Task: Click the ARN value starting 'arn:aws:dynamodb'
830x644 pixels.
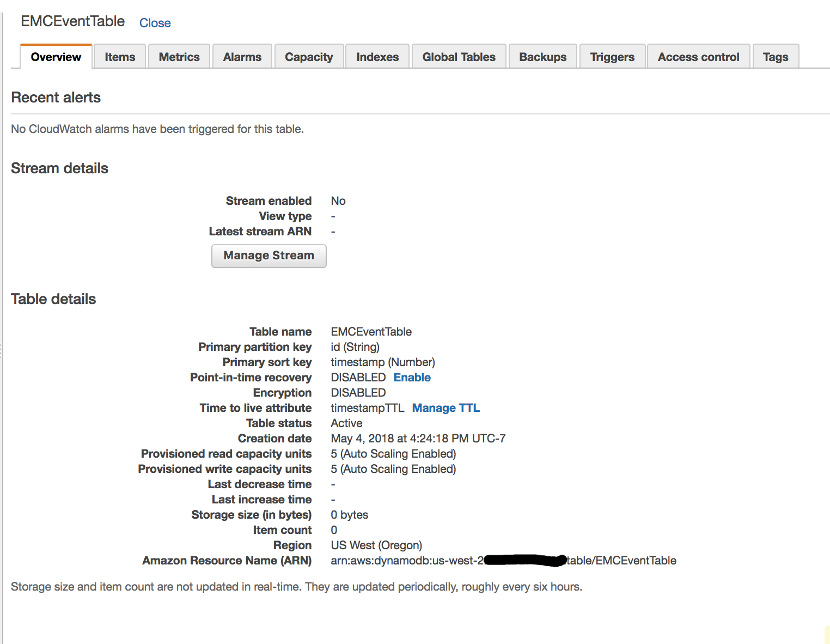Action: coord(504,561)
